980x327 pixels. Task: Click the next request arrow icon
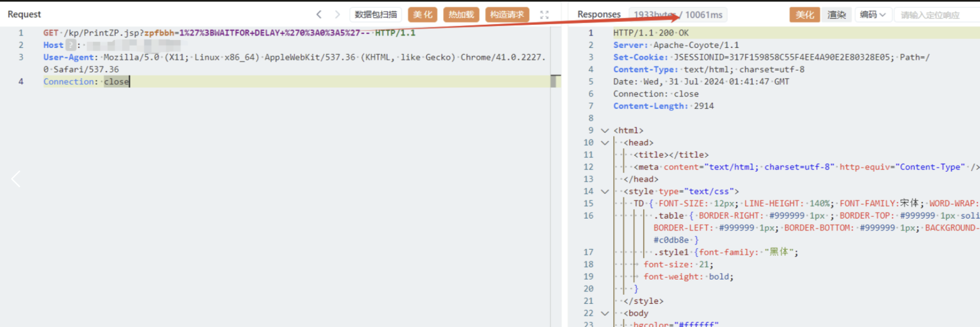(x=337, y=15)
